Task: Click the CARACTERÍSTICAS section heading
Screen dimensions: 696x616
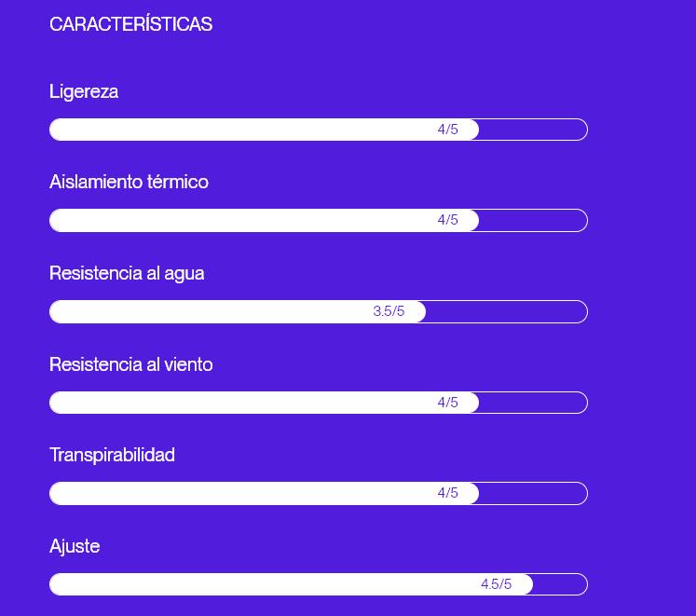Action: pos(130,24)
